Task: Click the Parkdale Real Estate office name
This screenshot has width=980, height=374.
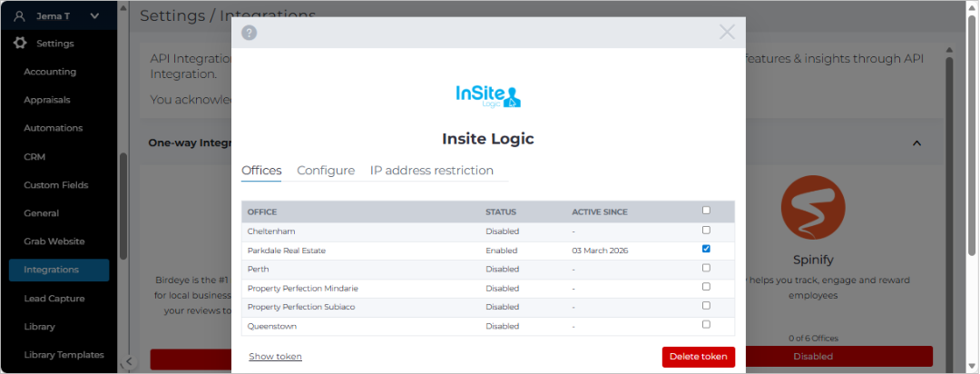Action: (x=286, y=251)
